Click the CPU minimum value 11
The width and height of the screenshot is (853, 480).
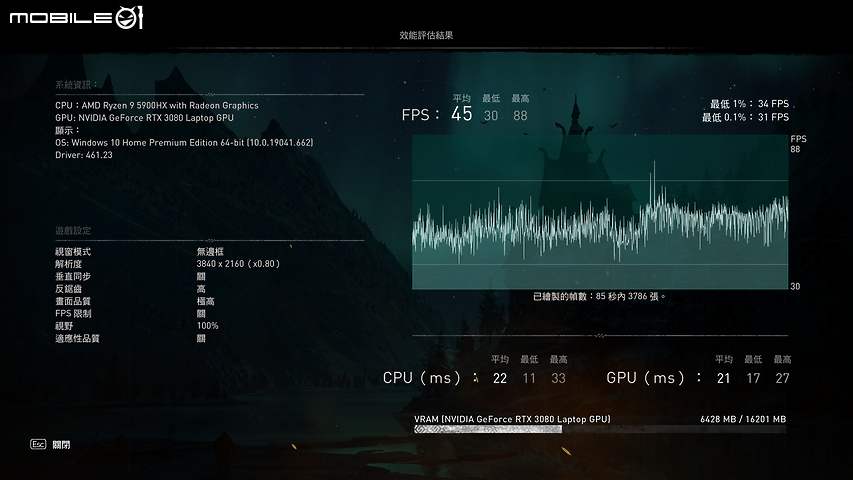(x=529, y=378)
